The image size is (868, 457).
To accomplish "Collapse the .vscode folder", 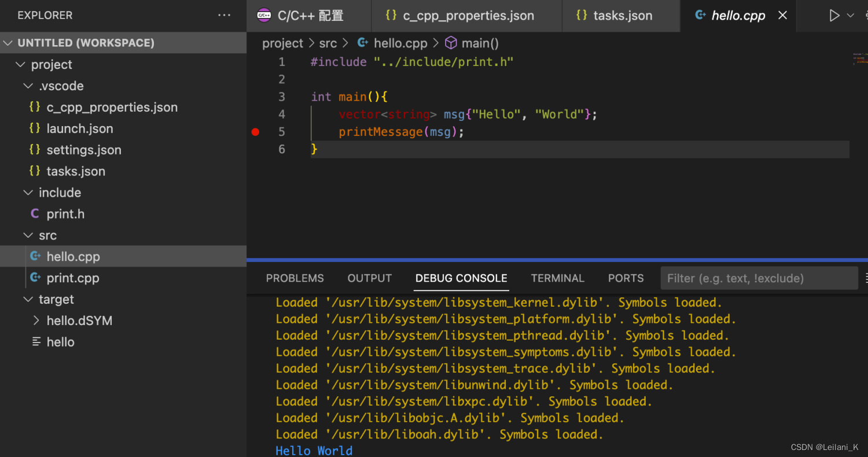I will coord(123,86).
